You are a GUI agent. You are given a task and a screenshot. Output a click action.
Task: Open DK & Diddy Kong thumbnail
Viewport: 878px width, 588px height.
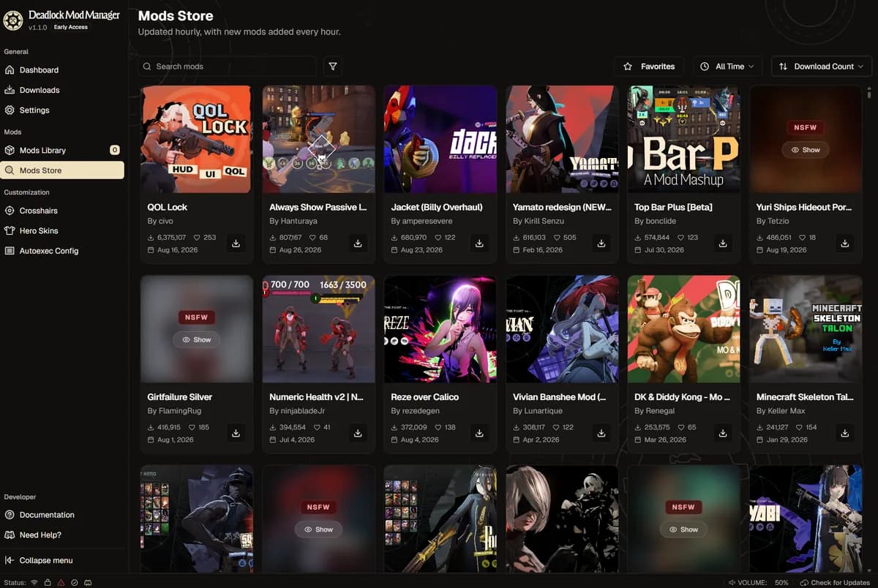(x=684, y=328)
